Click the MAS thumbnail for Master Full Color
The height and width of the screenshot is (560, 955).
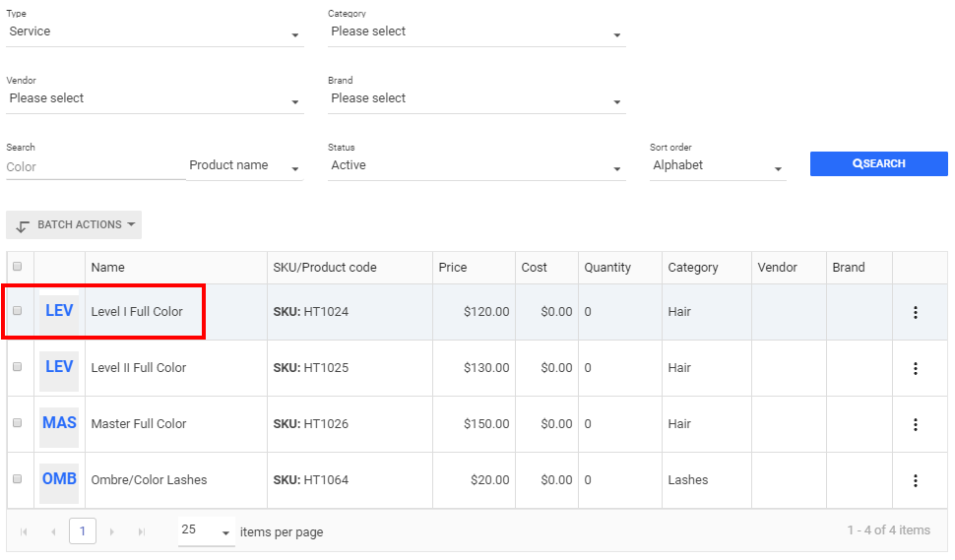click(x=59, y=424)
